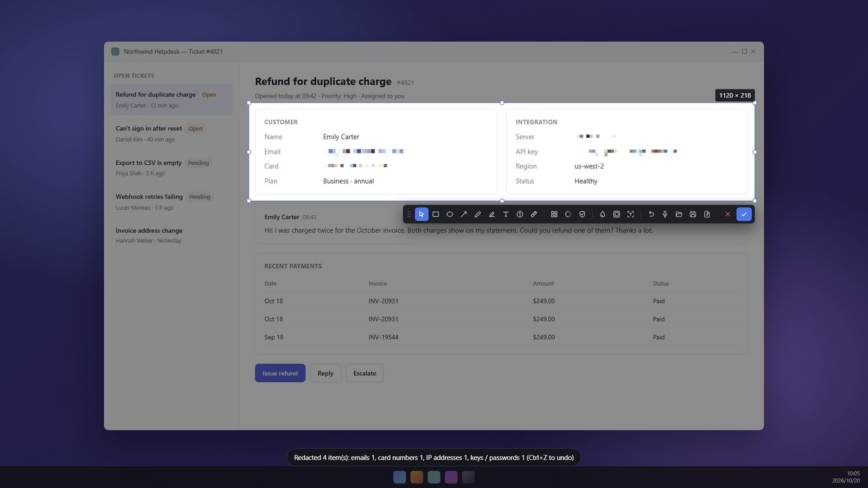Click the Invoice column header

click(x=378, y=284)
